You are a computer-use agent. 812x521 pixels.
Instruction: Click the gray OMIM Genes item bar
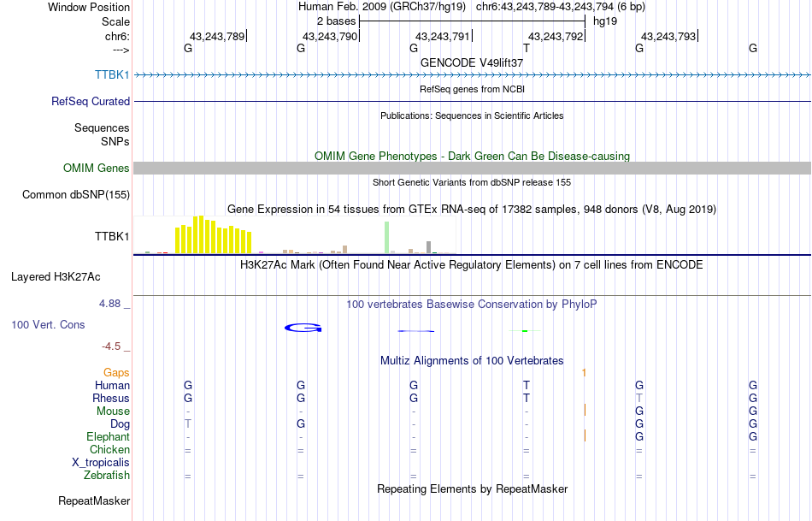click(472, 168)
